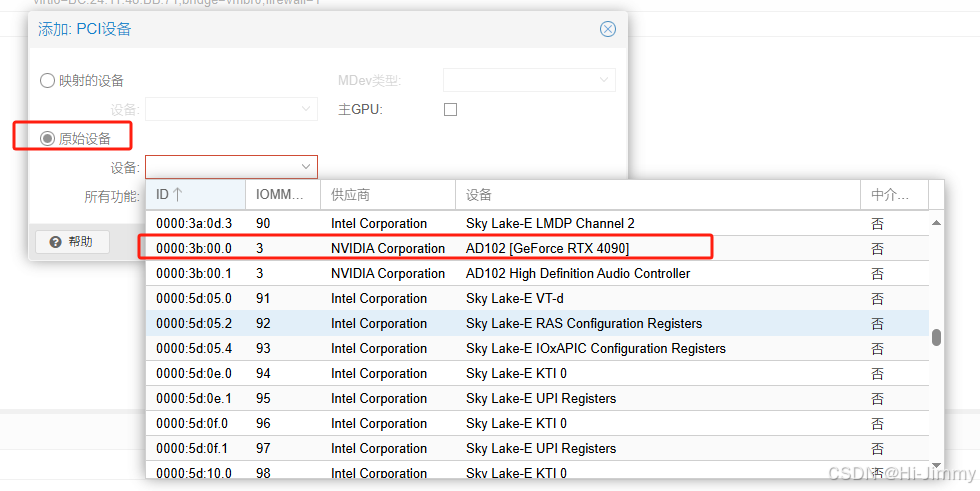Tick the 主GPU checkbox
The image size is (980, 491).
pyautogui.click(x=450, y=109)
